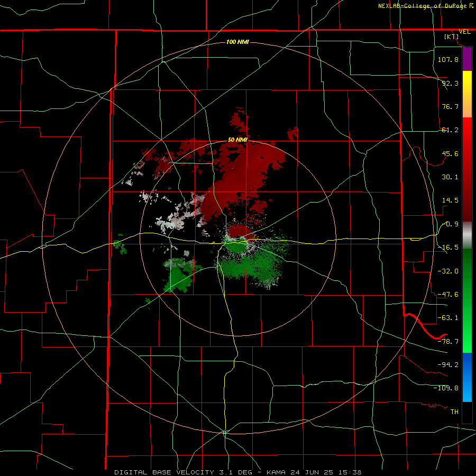Click the purple segment of the velocity color bar
Image resolution: width=476 pixels, height=476 pixels.
pos(467,59)
